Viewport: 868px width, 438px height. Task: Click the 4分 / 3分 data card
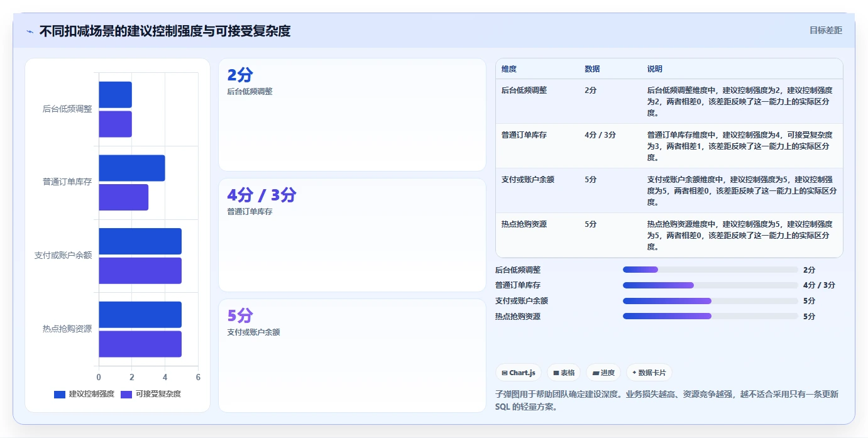[352, 235]
